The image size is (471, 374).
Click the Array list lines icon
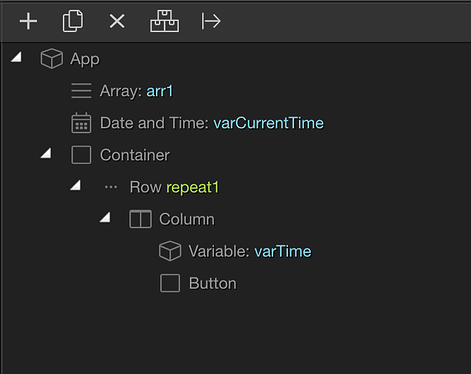pos(81,91)
